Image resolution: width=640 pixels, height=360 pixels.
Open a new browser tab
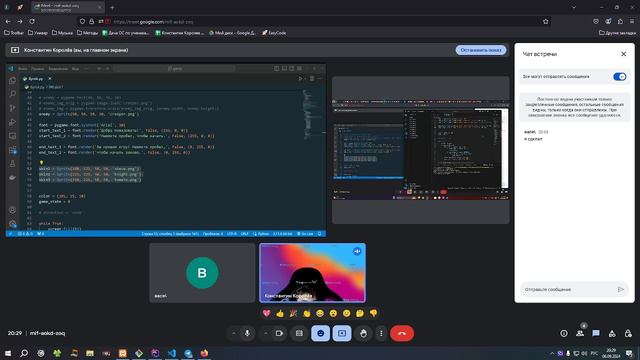click(x=112, y=7)
